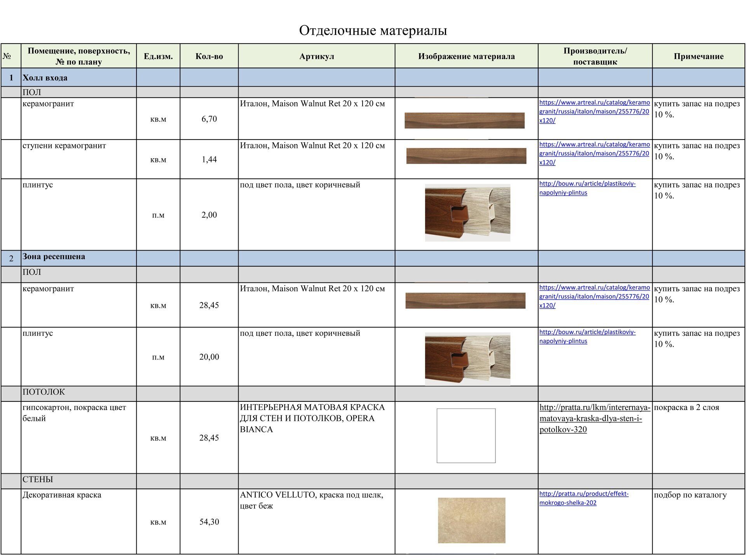Select 'ПОЛ' subheading under Зона ресепшена
The image size is (746, 560).
79,274
